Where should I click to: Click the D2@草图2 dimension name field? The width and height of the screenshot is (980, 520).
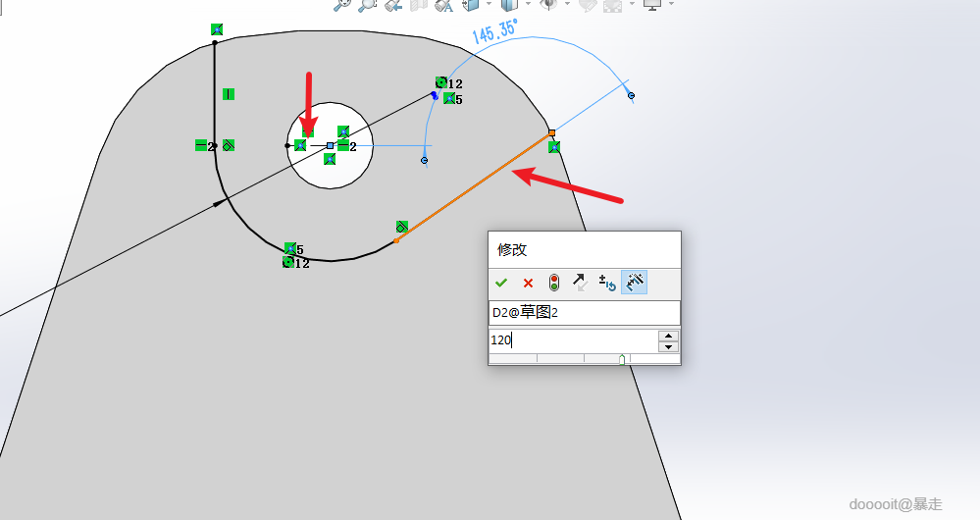tap(585, 313)
